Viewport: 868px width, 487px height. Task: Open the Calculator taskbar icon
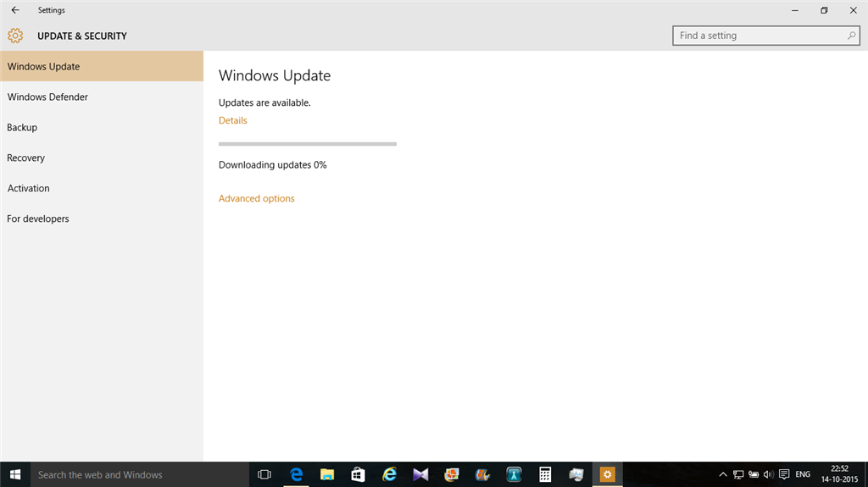point(545,474)
